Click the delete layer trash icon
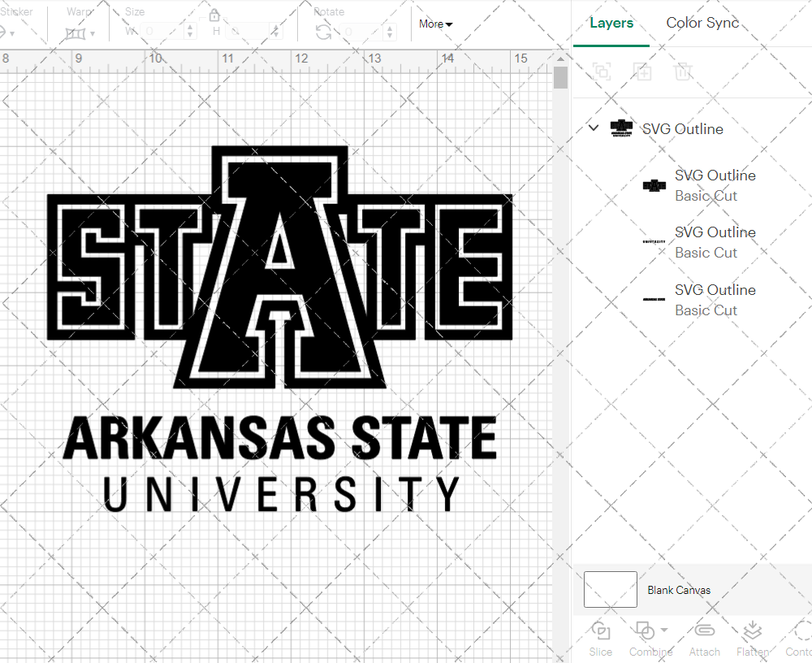Image resolution: width=812 pixels, height=663 pixels. click(x=684, y=71)
